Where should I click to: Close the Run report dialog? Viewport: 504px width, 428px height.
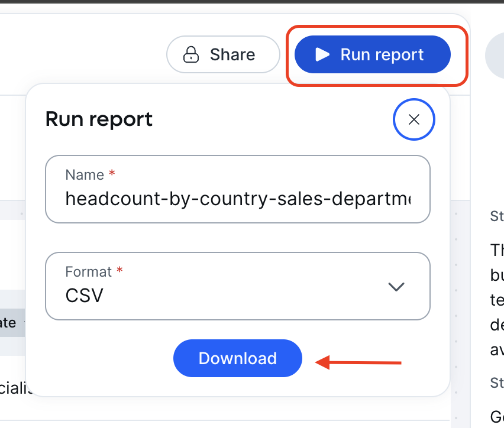click(x=413, y=119)
